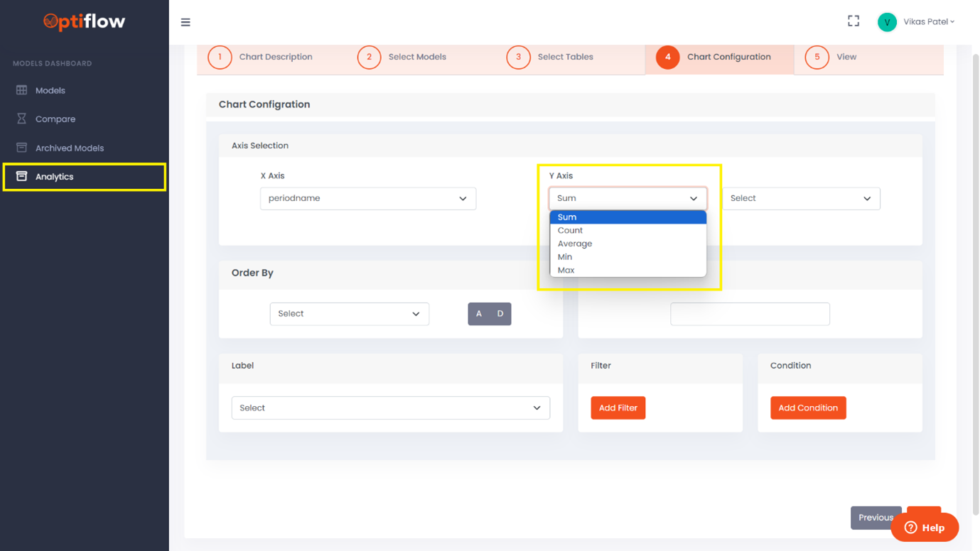This screenshot has height=551, width=980.
Task: Open the X Axis periodname dropdown
Action: click(x=367, y=199)
